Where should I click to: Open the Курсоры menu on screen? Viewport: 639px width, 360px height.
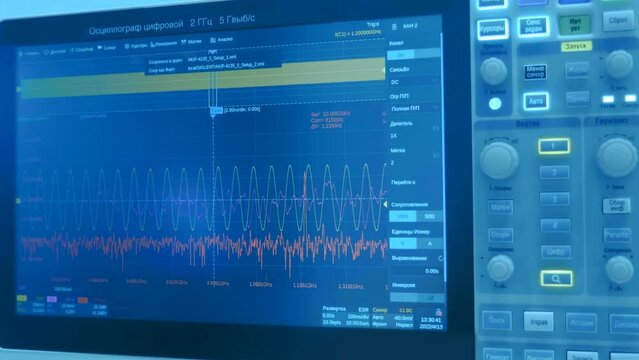tap(136, 46)
